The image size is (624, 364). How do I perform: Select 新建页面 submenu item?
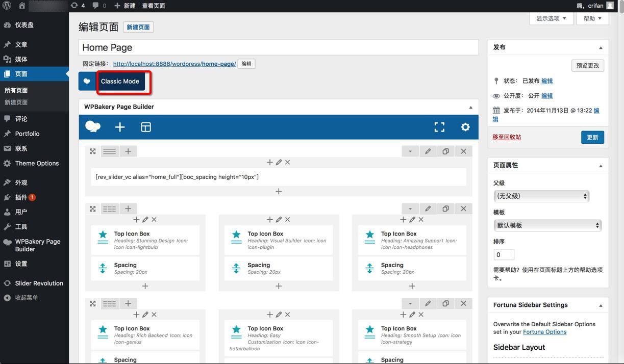tap(16, 102)
